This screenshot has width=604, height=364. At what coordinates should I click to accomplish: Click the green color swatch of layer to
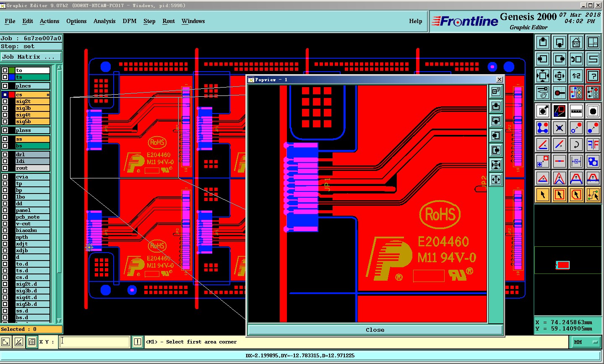click(x=12, y=70)
